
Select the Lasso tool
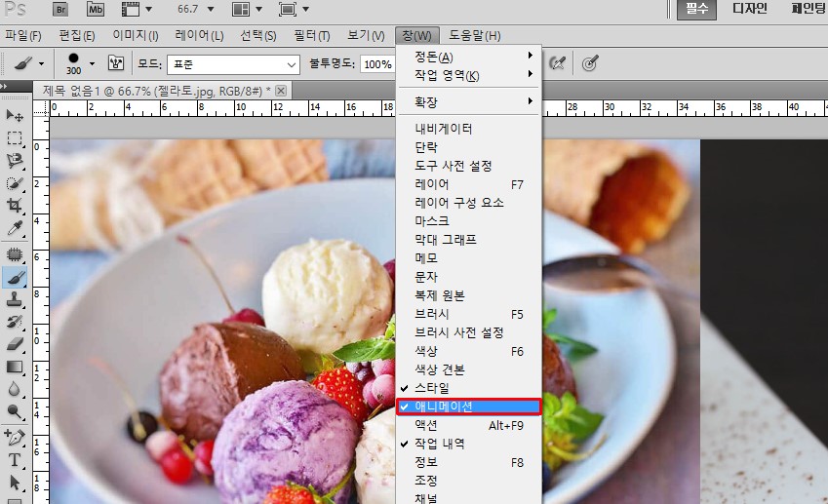point(15,161)
